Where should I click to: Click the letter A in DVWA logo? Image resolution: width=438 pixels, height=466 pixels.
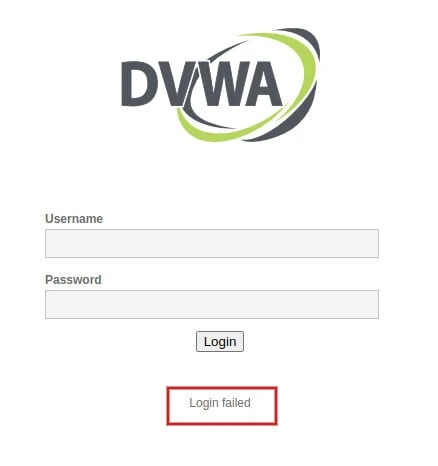[x=264, y=84]
